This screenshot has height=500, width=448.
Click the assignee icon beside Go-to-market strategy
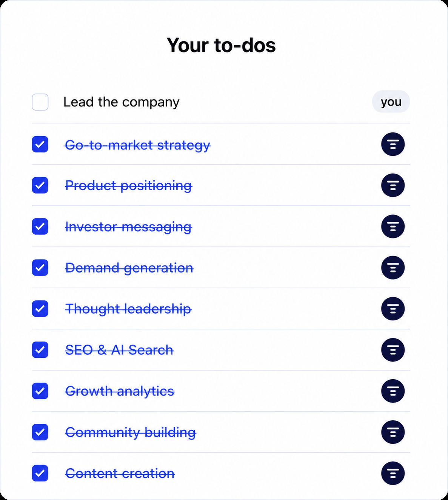click(x=393, y=144)
